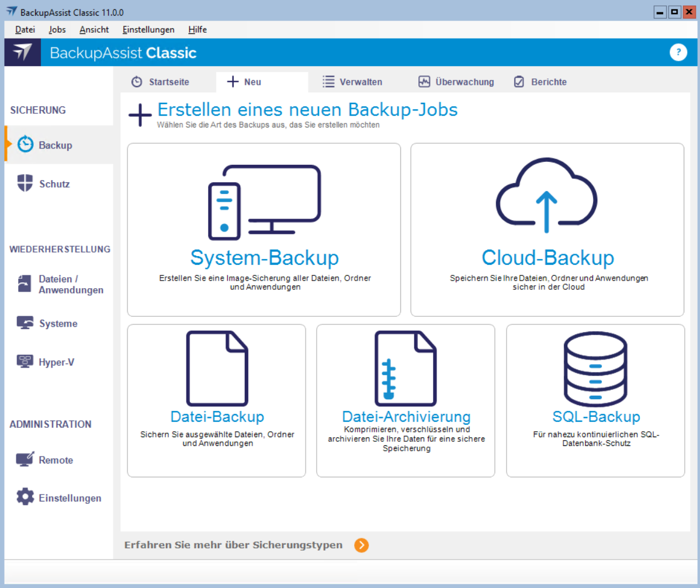Screen dimensions: 700x588
Task: Show the Berichte tab
Action: click(x=547, y=82)
